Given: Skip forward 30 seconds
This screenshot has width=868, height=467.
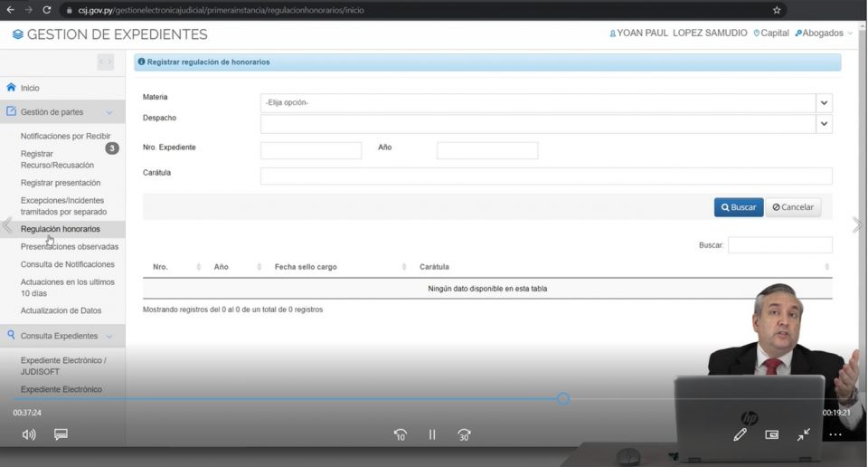Looking at the screenshot, I should [x=464, y=434].
